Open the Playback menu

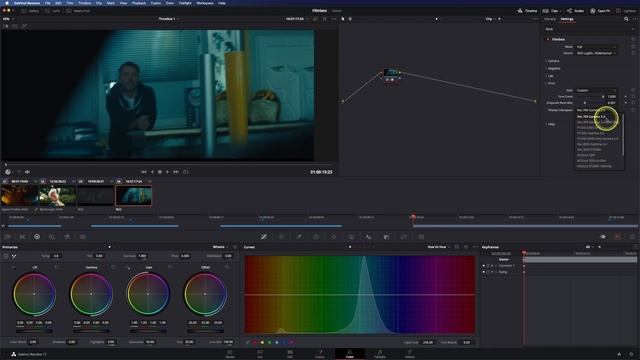(139, 3)
